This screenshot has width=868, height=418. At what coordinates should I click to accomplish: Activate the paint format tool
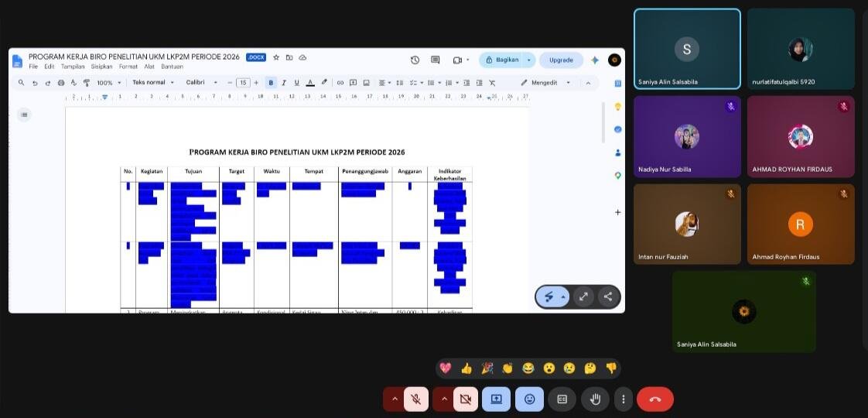[87, 83]
